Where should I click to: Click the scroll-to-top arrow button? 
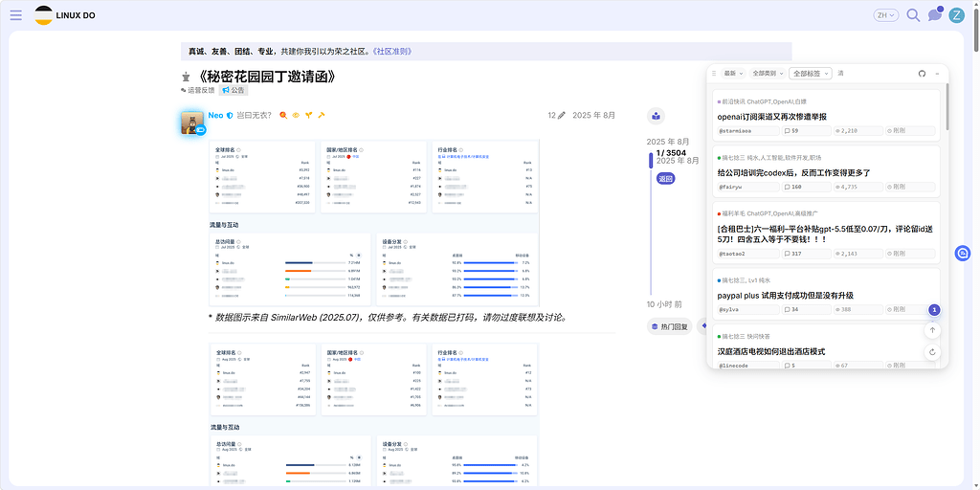932,330
